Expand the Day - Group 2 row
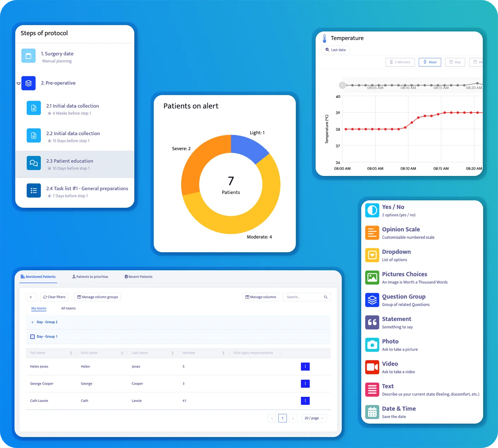The image size is (498, 448). tap(33, 322)
